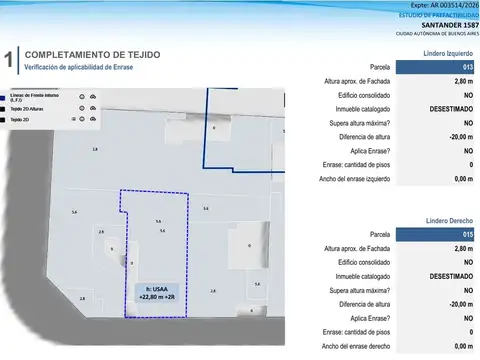Viewport: 480px width, 360px height.
Task: Click the black swatch of Tejido 2D Alturas
Action: point(3,109)
